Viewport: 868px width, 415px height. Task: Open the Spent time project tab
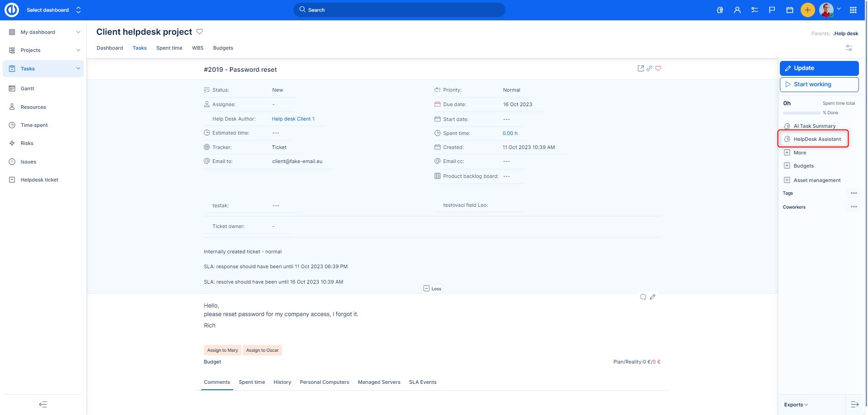pos(169,48)
